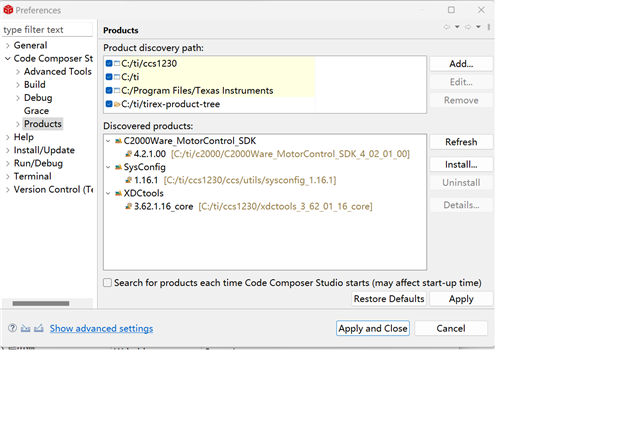Click the Help question mark icon
This screenshot has height=426, width=640.
pos(12,328)
